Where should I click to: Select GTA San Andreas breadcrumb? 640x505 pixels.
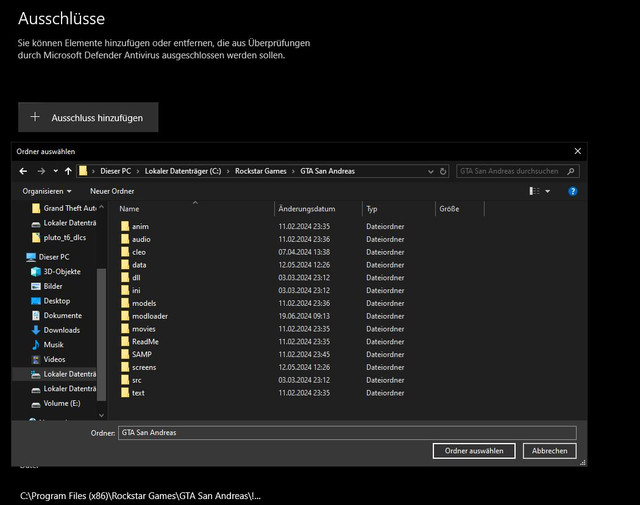click(x=327, y=171)
